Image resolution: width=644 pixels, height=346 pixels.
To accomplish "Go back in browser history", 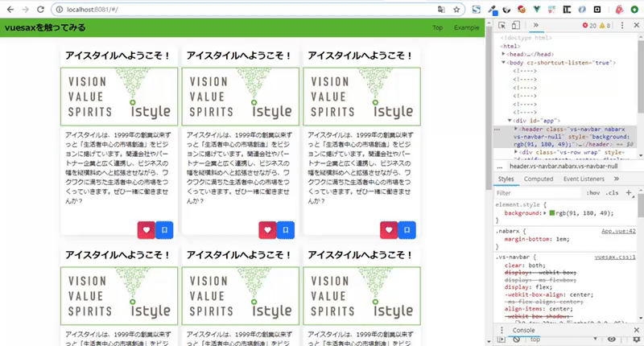I will click(10, 10).
